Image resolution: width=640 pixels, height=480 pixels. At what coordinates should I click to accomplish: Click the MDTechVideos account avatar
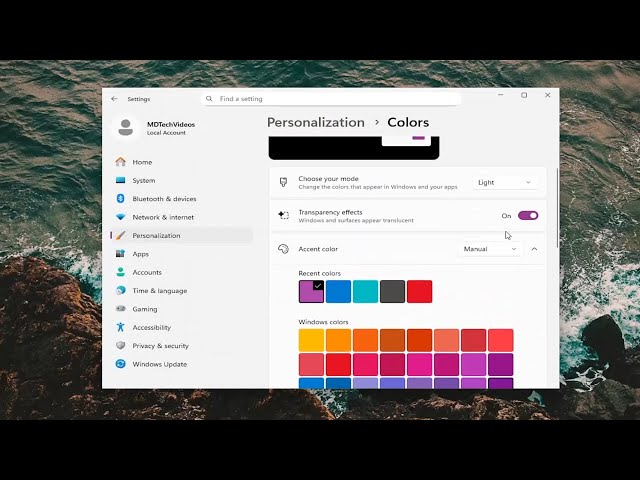tap(125, 127)
